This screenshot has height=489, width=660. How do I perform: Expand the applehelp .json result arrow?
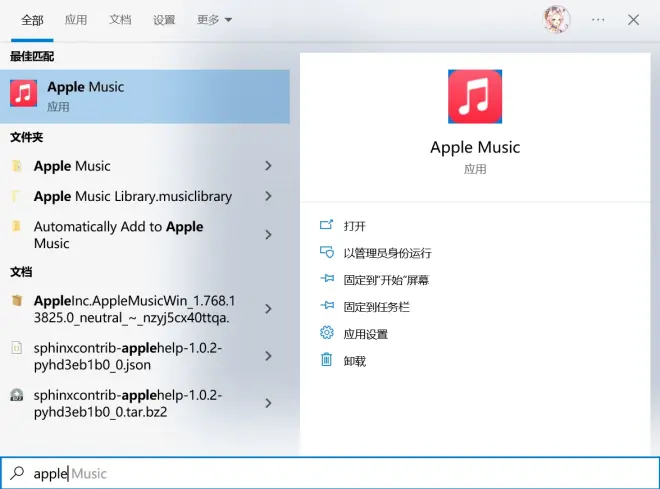tap(268, 356)
